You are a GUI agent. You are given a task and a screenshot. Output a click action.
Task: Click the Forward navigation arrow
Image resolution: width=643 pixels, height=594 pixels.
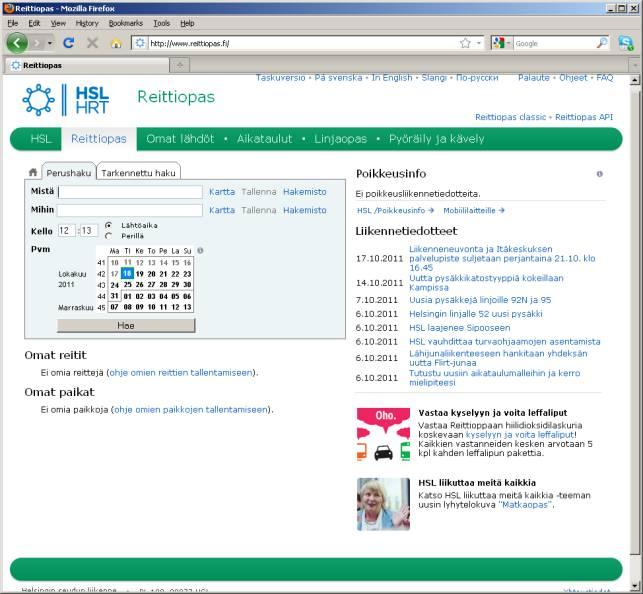pyautogui.click(x=37, y=43)
